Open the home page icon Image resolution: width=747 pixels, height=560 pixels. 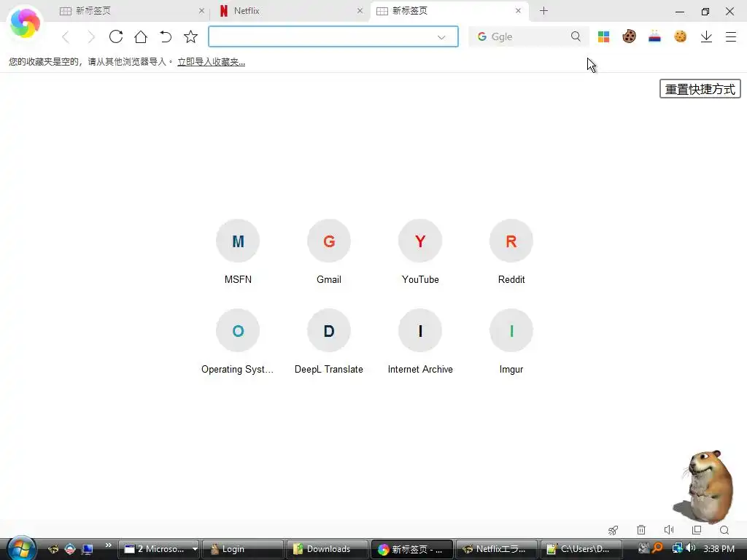141,36
